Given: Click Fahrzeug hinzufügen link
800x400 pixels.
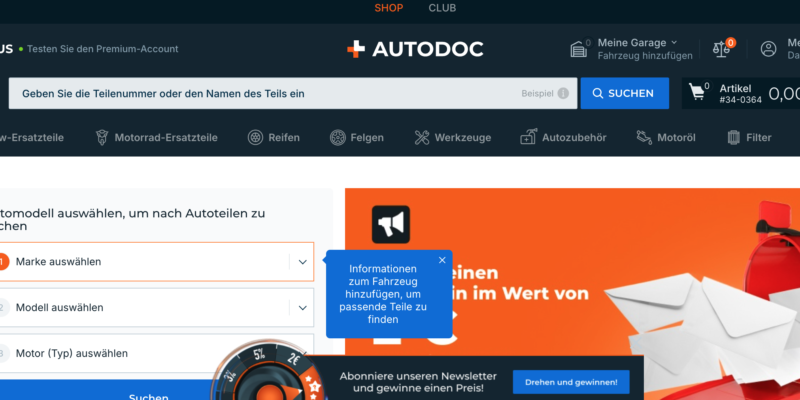Looking at the screenshot, I should click(645, 56).
